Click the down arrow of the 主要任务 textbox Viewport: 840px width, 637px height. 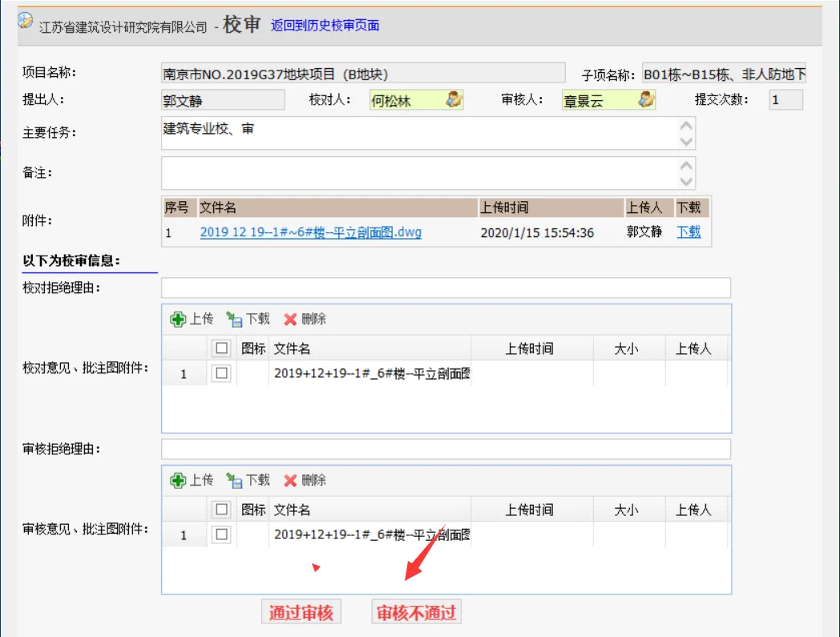coord(686,142)
